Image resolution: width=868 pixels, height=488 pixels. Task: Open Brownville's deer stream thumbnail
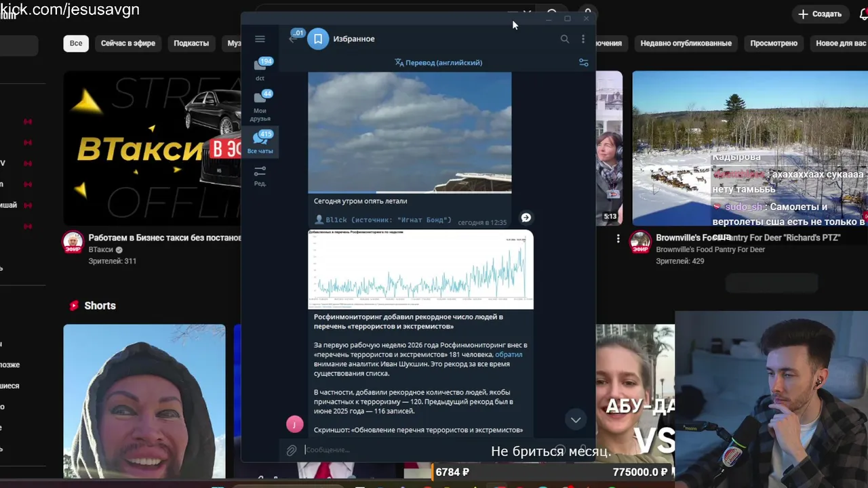(x=750, y=148)
